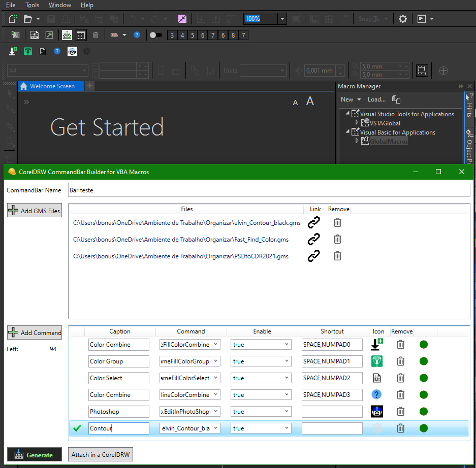Click link icon for PSDtoCDR2021.gms
This screenshot has width=476, height=468.
pos(313,256)
